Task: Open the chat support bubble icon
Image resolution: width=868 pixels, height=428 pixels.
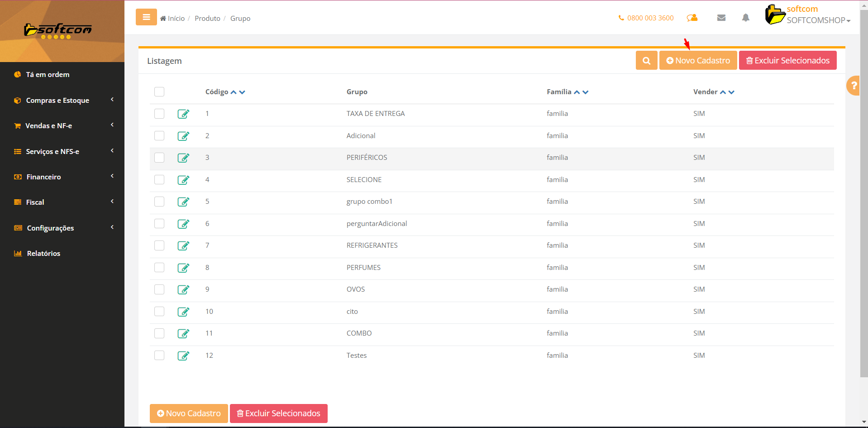Action: pyautogui.click(x=692, y=18)
